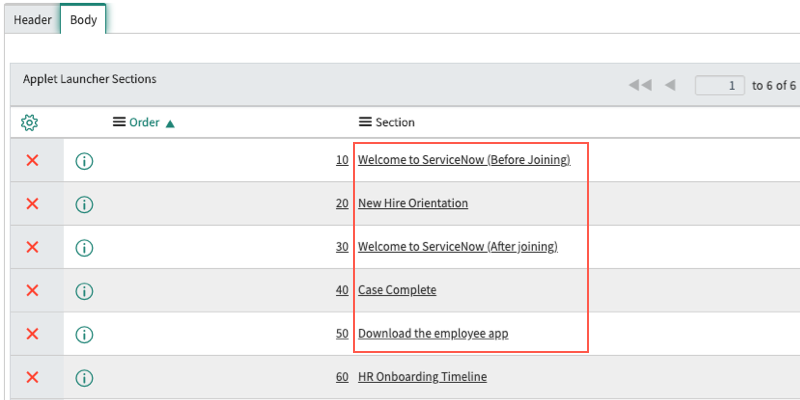This screenshot has height=400, width=800.
Task: Preview the HR Onboarding Timeline record
Action: 84,378
